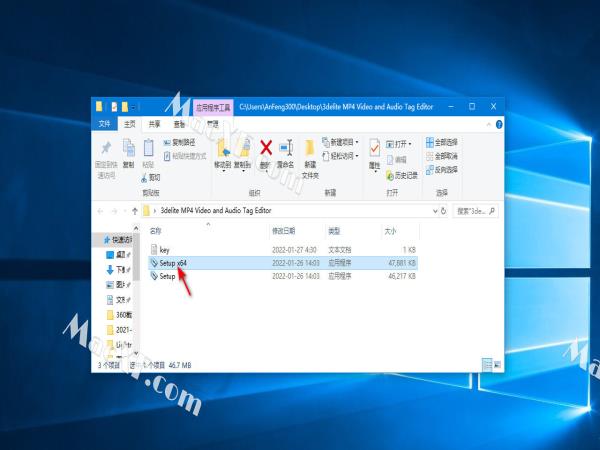Open the 图片 Pictures sidebar item
This screenshot has width=600, height=450.
click(x=119, y=285)
